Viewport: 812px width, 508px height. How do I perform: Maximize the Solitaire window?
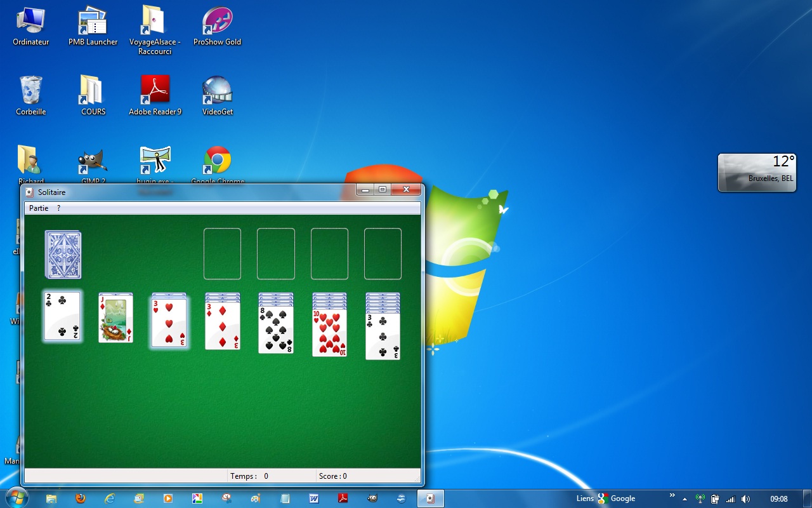coord(383,189)
